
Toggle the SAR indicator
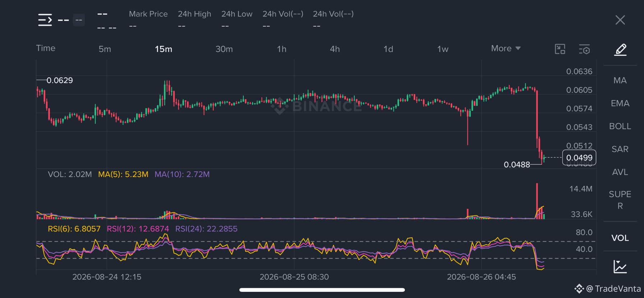pos(620,149)
